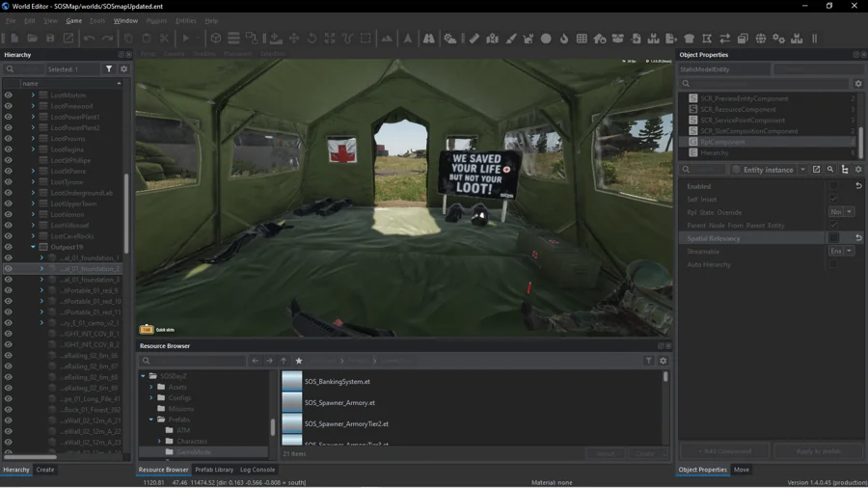Switch to the Create tab

[45, 469]
